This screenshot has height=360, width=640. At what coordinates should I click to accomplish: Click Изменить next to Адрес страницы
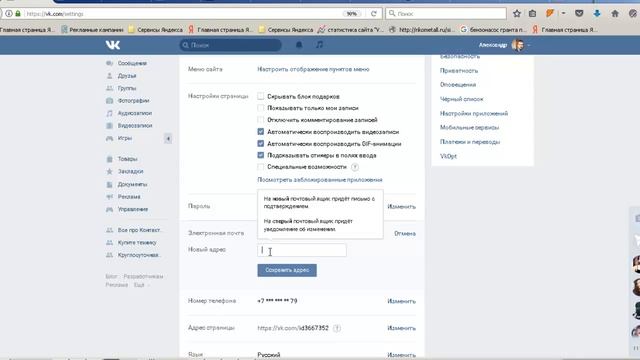[401, 328]
